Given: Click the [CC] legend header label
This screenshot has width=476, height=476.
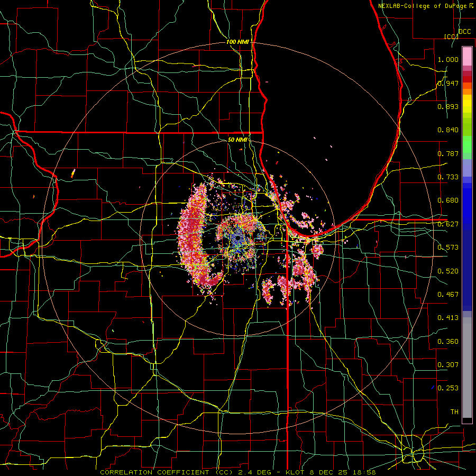Looking at the screenshot, I should pyautogui.click(x=451, y=36).
